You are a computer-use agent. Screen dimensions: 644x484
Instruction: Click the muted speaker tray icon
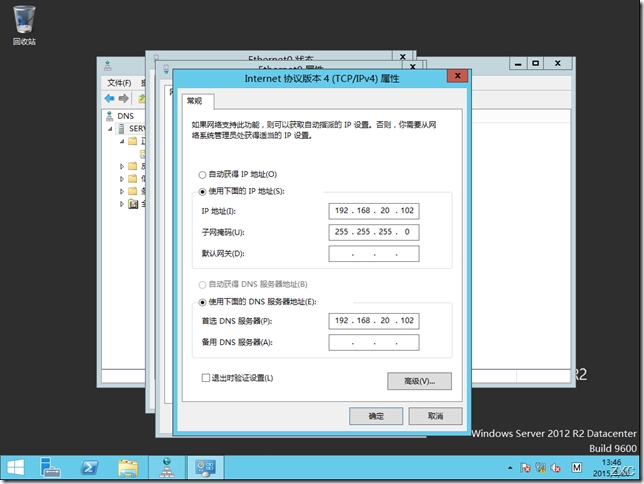[556, 468]
